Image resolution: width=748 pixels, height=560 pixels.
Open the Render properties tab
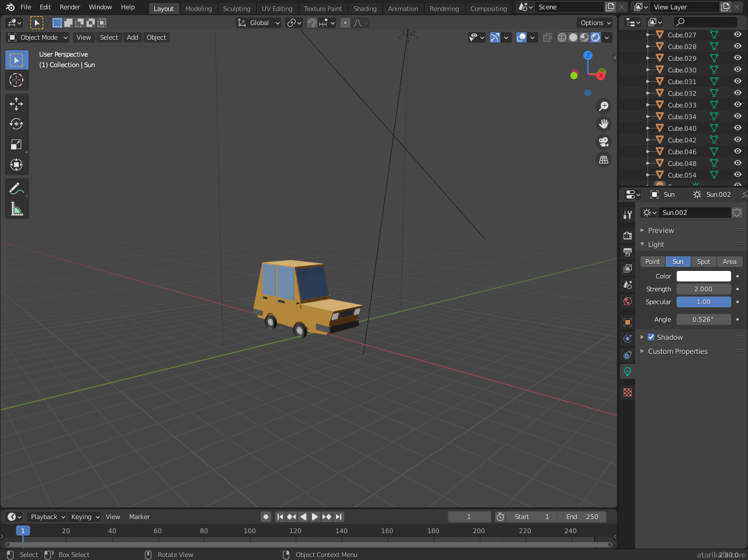coord(628,236)
